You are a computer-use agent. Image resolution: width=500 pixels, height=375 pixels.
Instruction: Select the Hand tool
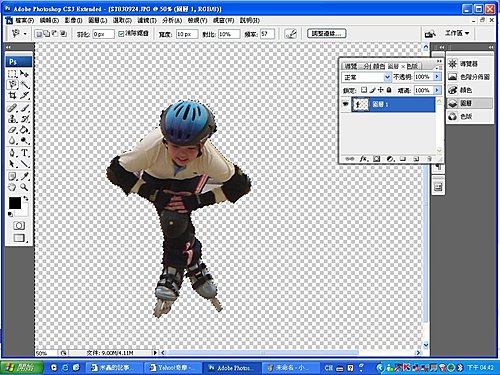12,187
